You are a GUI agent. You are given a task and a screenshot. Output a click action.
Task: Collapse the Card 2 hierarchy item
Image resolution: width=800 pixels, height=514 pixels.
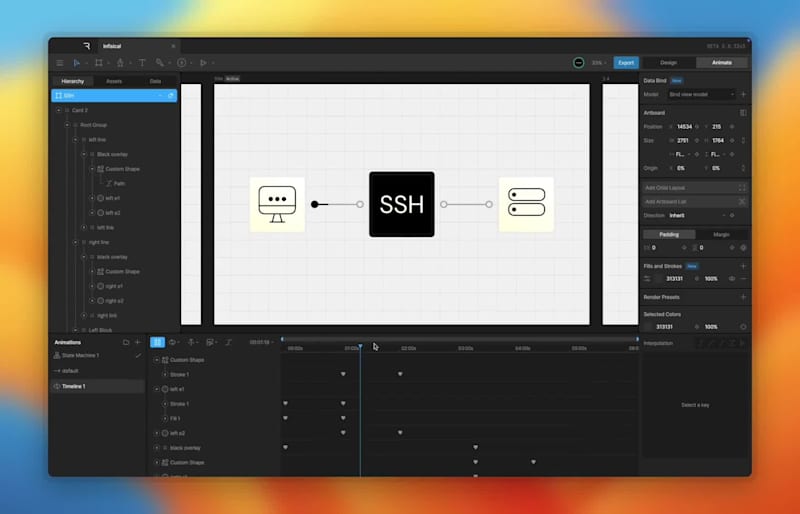(x=59, y=110)
